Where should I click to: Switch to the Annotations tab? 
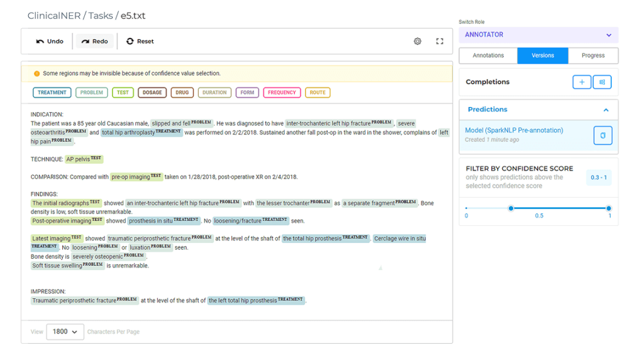point(488,55)
